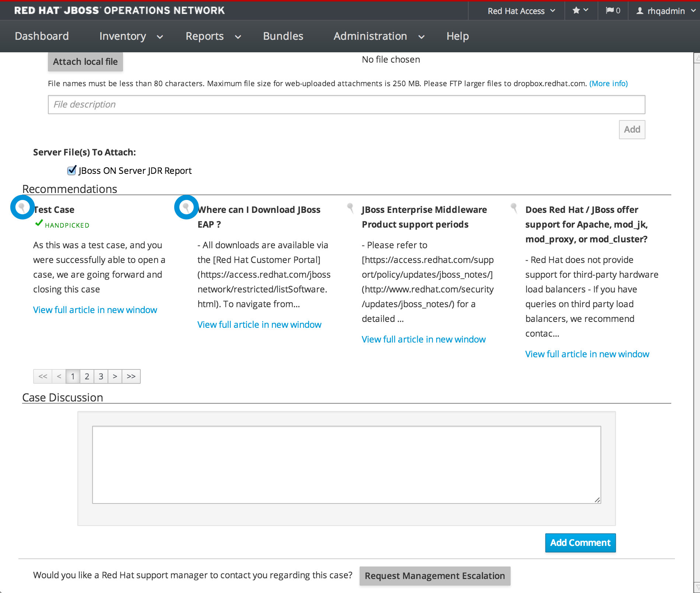Pin the Apache mod_jk support article
Screen dimensions: 700x593
[x=514, y=208]
